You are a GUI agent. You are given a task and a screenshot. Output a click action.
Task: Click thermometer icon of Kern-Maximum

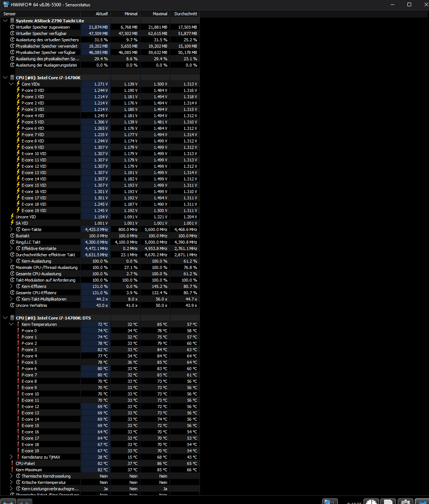pos(12,470)
